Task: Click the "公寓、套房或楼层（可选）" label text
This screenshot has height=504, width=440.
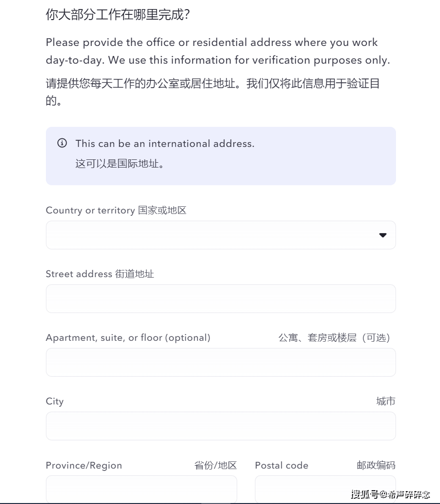Action: tap(334, 337)
